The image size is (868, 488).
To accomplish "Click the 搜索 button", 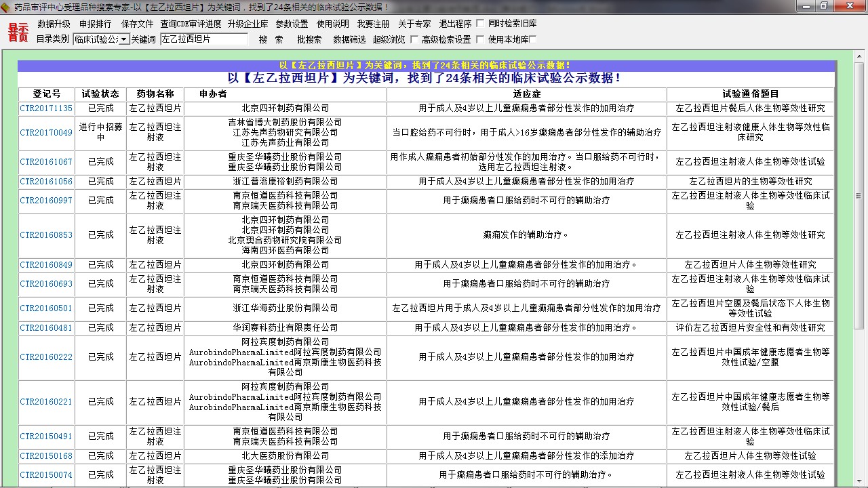I will 271,39.
